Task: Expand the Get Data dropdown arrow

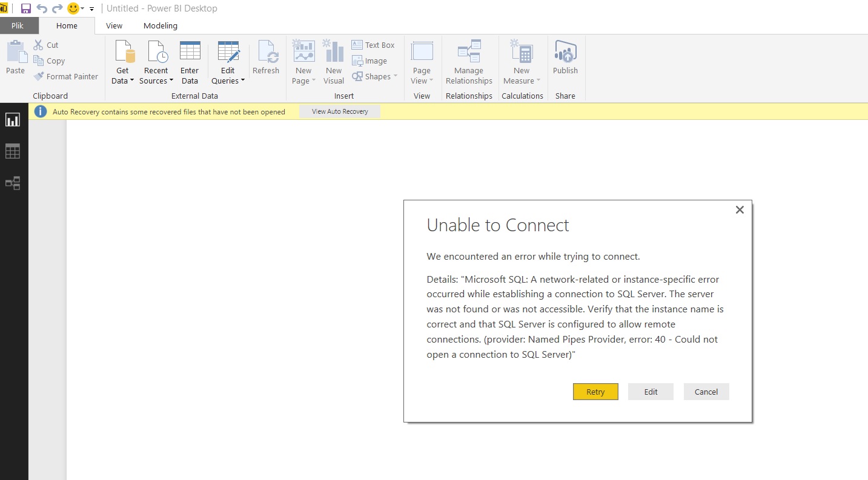Action: [132, 81]
